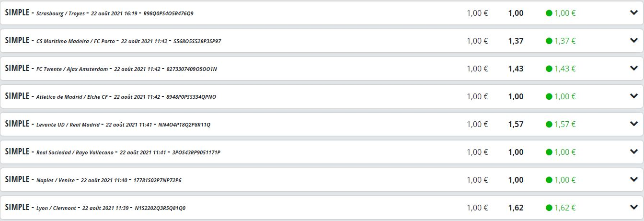644x221 pixels.
Task: Expand the Atletico de Madrid / Elche CF bet
Action: click(x=633, y=96)
